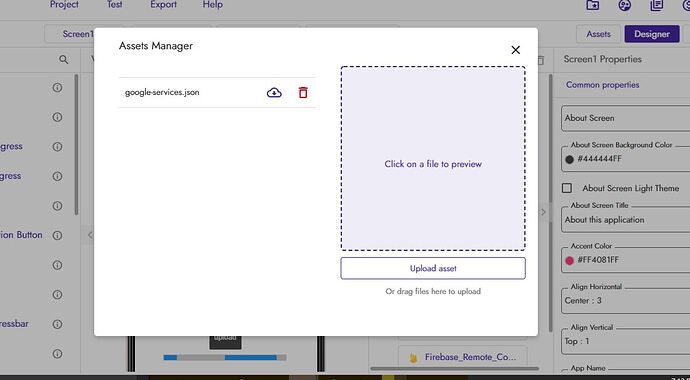690x380 pixels.
Task: Open the Assets button in top bar
Action: coord(598,34)
